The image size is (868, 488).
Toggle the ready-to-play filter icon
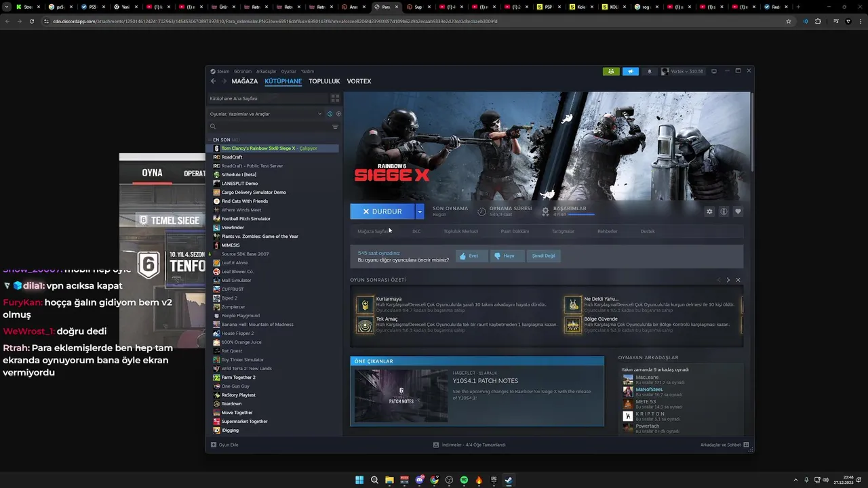pyautogui.click(x=338, y=114)
